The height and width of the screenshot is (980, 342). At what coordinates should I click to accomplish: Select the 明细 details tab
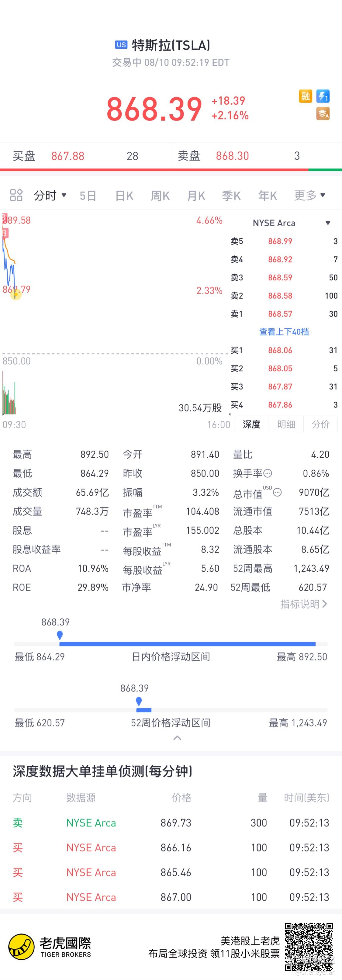coord(286,424)
